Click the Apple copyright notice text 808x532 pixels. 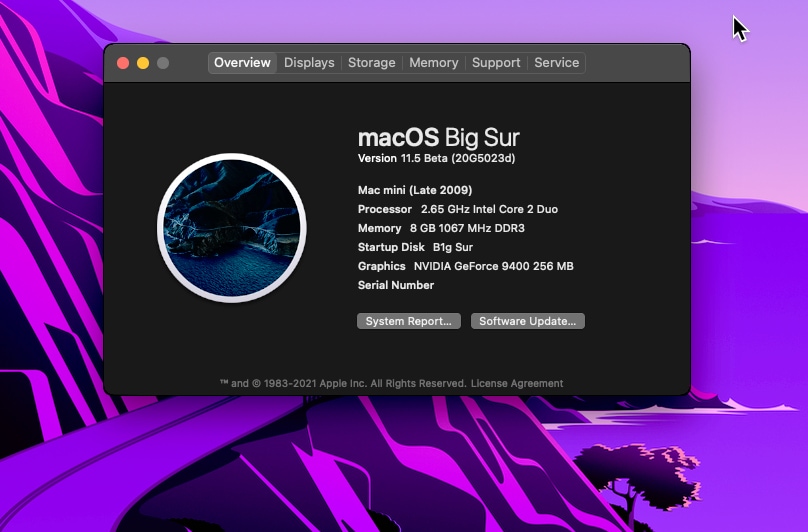(343, 384)
